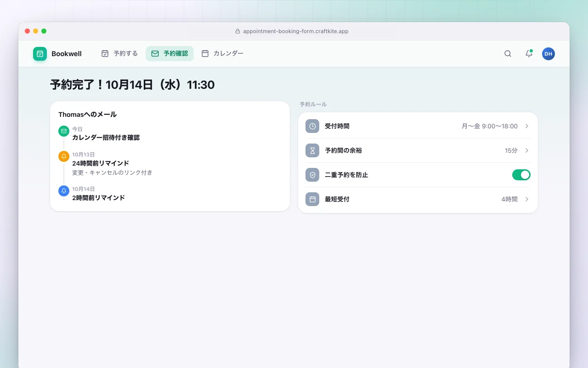The image size is (588, 368).
Task: Click the hourglass icon beside 予約間の余裕
Action: coord(312,150)
